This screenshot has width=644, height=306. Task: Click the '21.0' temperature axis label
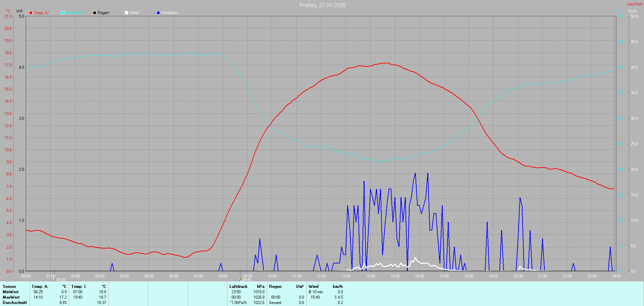(x=8, y=16)
